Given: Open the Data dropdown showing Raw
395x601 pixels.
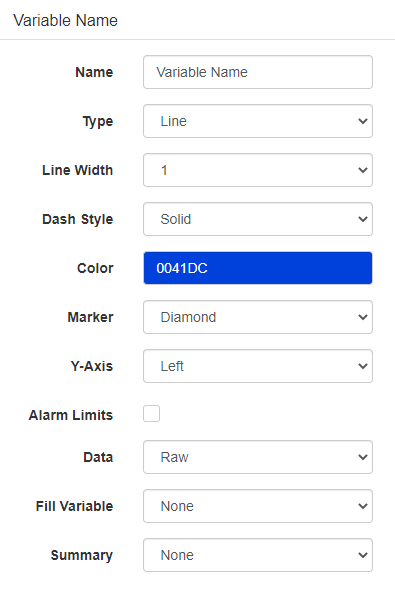Looking at the screenshot, I should [258, 457].
